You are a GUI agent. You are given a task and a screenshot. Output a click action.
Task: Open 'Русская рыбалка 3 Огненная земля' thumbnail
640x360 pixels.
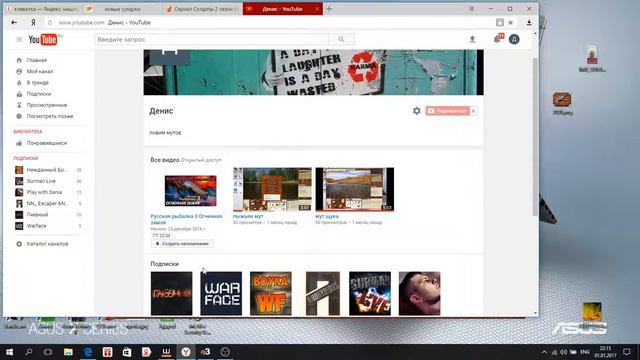click(x=191, y=191)
